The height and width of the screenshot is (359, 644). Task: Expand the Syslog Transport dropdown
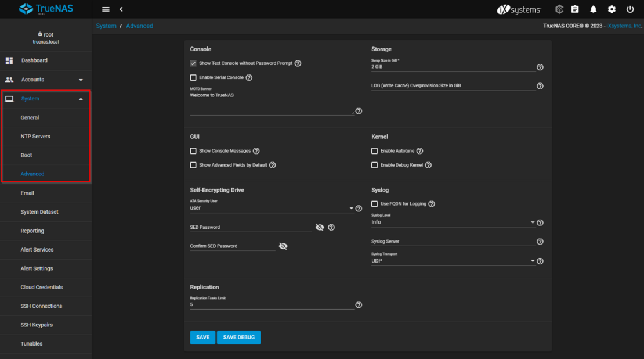click(x=453, y=261)
